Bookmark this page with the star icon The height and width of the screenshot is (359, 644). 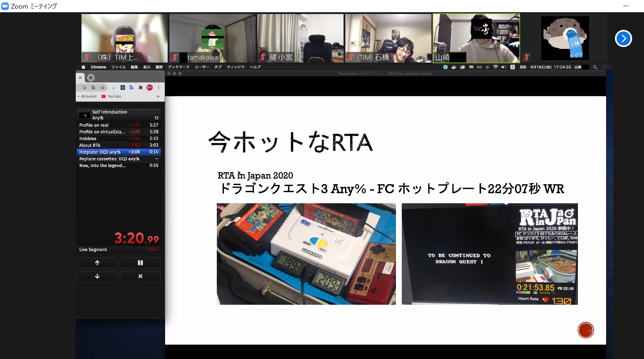pyautogui.click(x=103, y=87)
